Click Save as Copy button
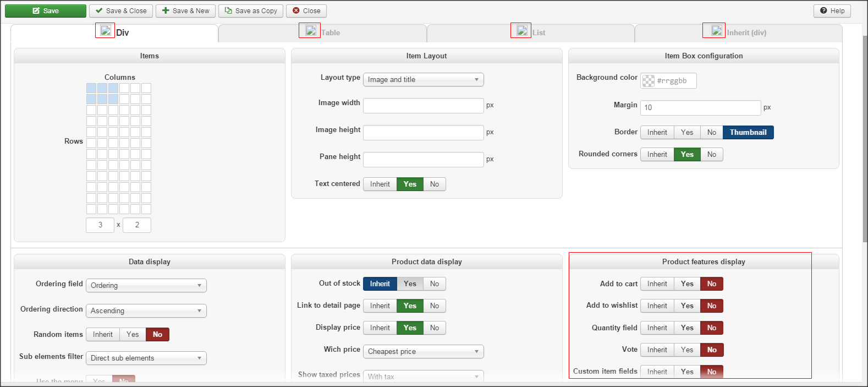The image size is (868, 387). tap(251, 11)
